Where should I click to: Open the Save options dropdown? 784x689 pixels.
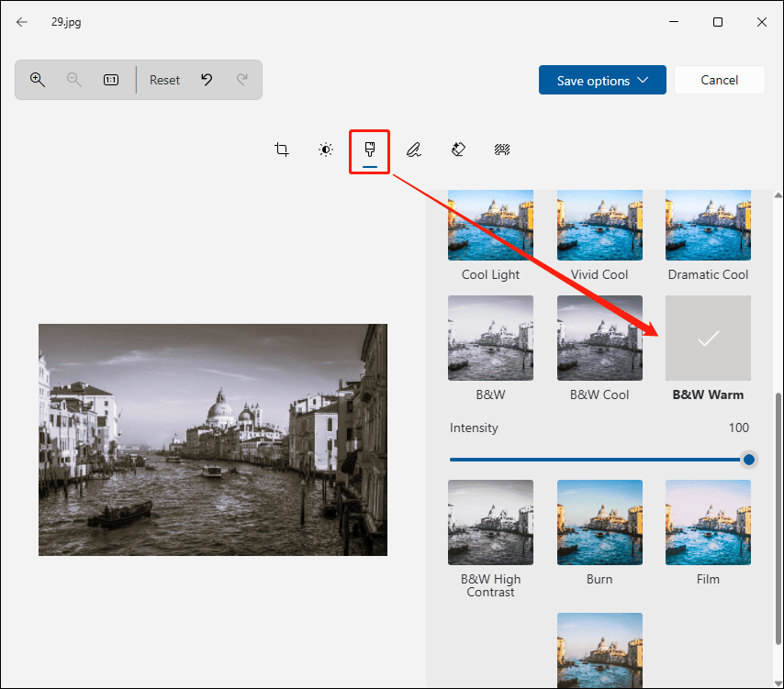602,80
